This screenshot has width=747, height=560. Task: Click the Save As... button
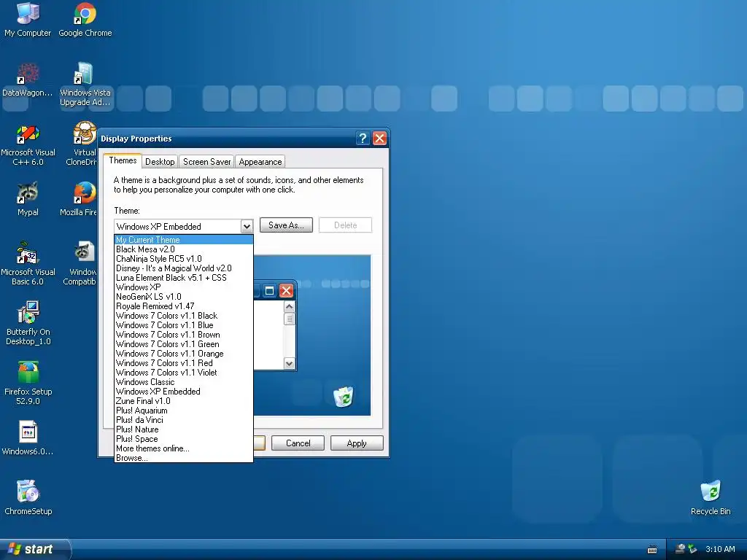click(286, 225)
